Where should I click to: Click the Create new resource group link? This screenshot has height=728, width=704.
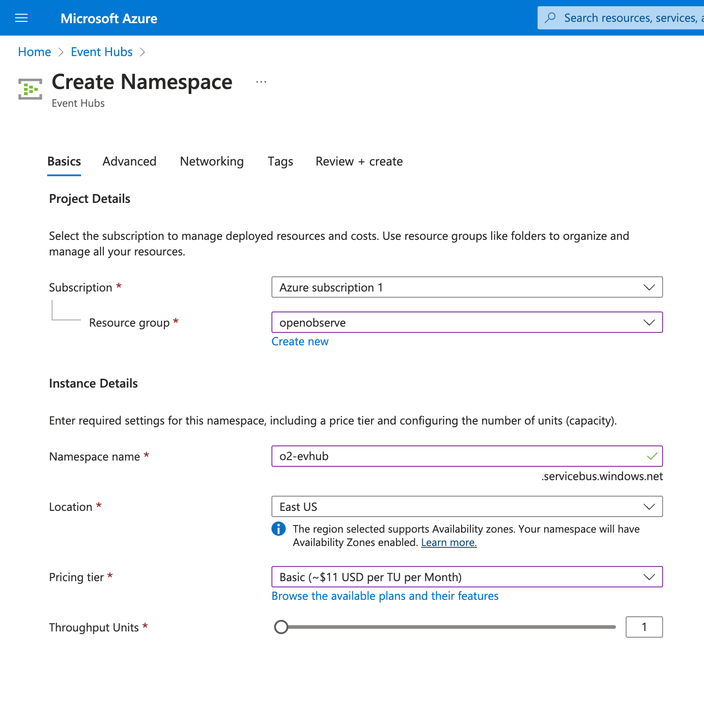(300, 341)
